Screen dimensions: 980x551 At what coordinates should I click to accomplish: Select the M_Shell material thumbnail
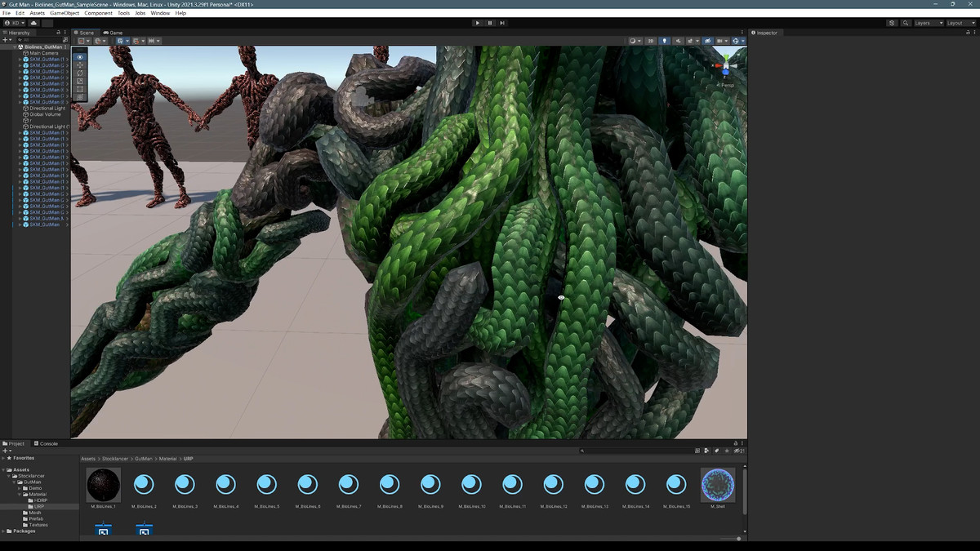718,486
